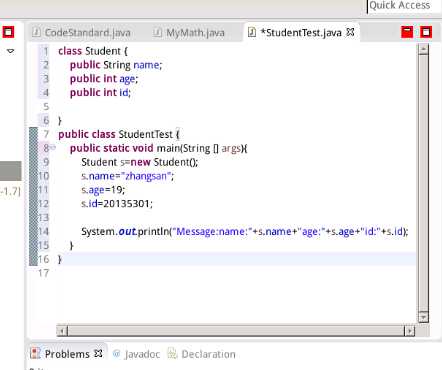This screenshot has width=442, height=370.
Task: Click the Declaration view icon
Action: [x=172, y=354]
